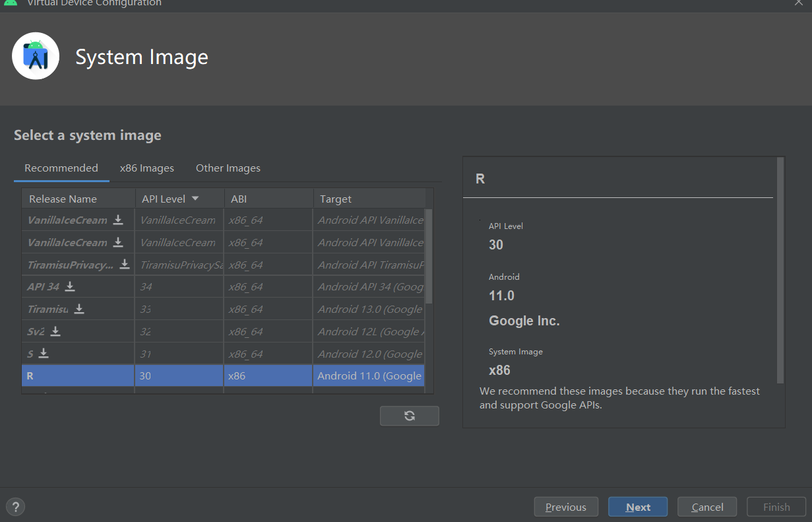This screenshot has height=522, width=812.
Task: Download the second VanillaIceCream image row
Action: (x=118, y=242)
